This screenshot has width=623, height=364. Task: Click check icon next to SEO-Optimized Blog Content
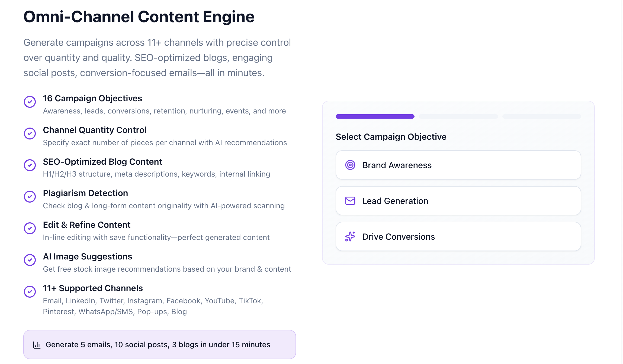coord(30,165)
